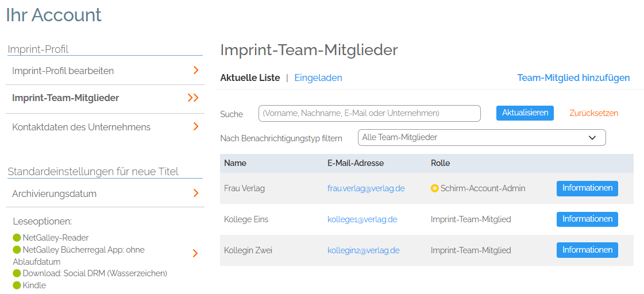Click Team-Mitglied hinzufügen link
The image size is (644, 294).
[x=573, y=78]
